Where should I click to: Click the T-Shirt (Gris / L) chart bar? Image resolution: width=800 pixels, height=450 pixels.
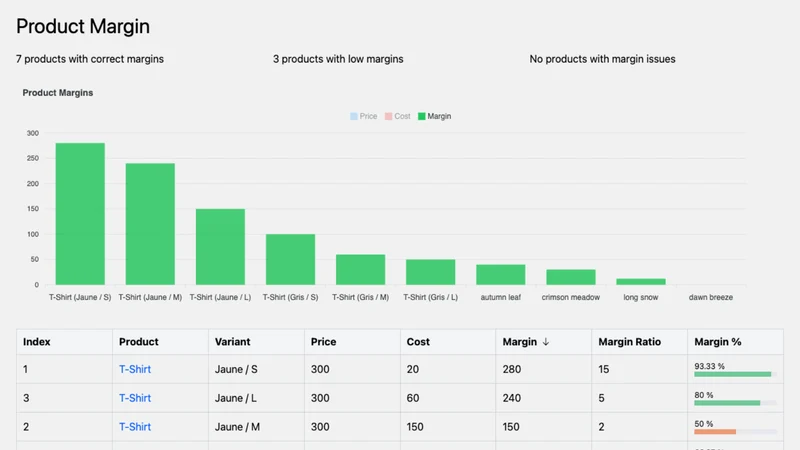tap(431, 272)
